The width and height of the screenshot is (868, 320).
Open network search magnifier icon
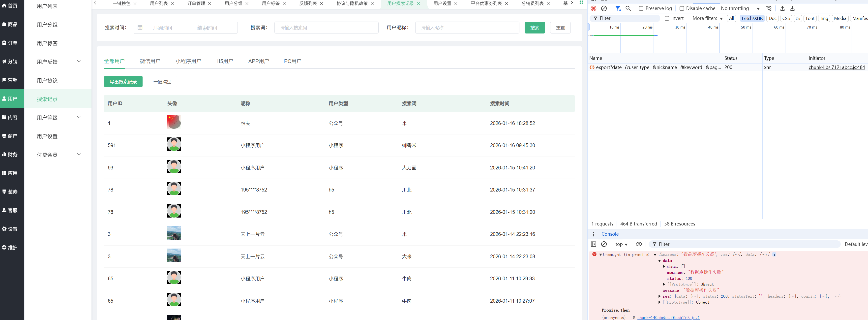[x=628, y=8]
